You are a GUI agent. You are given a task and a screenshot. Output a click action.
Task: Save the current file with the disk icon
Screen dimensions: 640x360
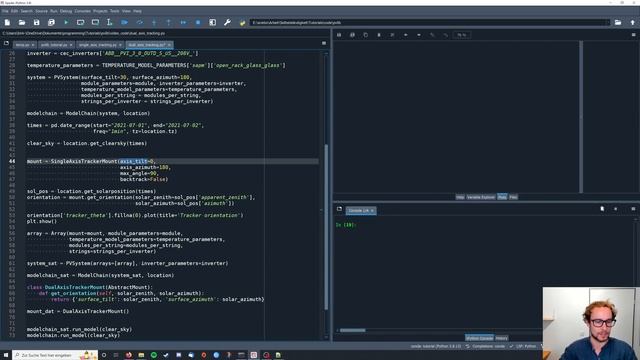(x=37, y=22)
